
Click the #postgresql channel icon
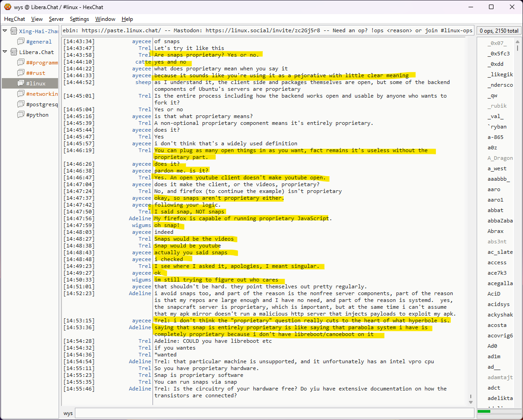tap(21, 104)
